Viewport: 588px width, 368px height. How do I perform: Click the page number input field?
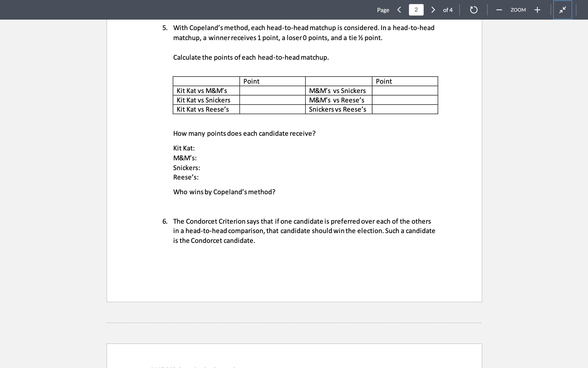click(x=416, y=10)
